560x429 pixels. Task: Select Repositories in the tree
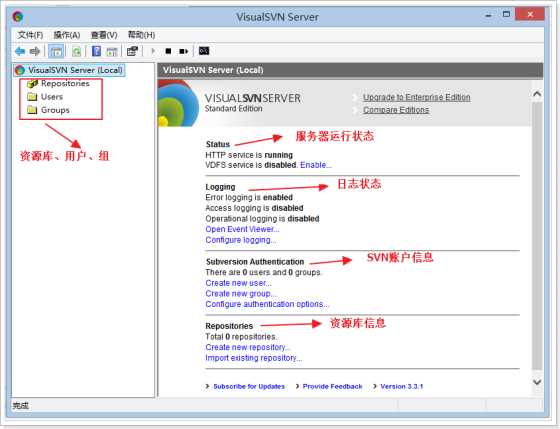tap(65, 84)
